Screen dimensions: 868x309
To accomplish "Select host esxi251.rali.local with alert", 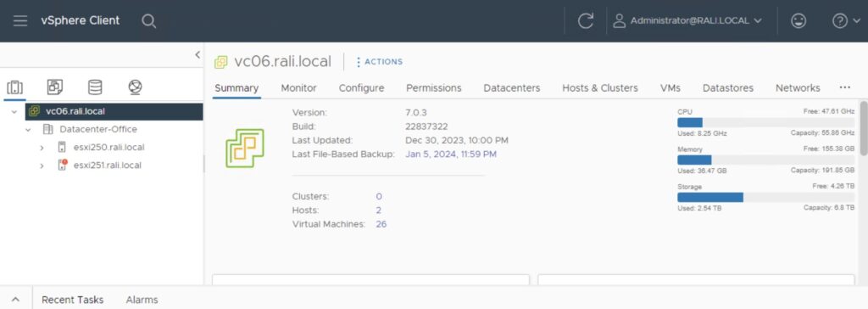I will coord(108,166).
